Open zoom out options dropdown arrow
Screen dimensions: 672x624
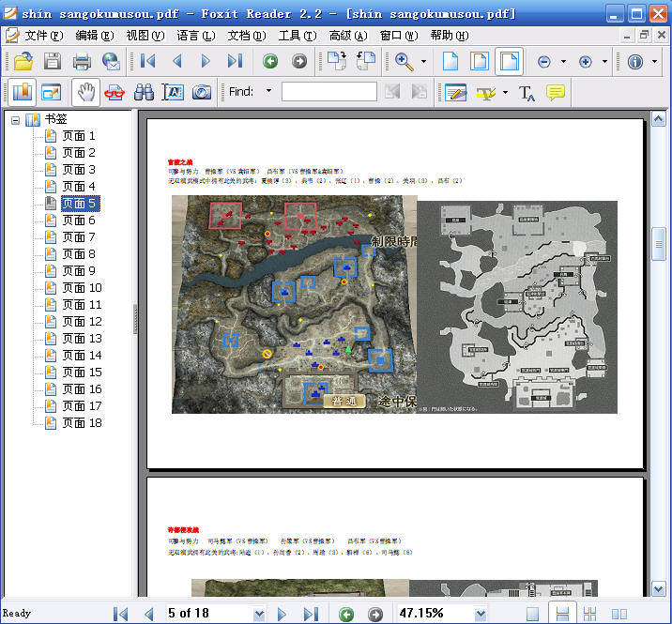coord(563,61)
